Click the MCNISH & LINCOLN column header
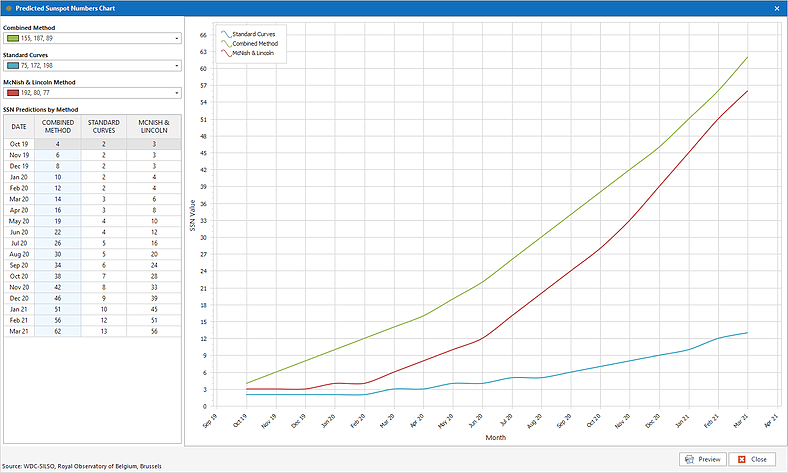Screen dimensions: 788x473 [154, 127]
